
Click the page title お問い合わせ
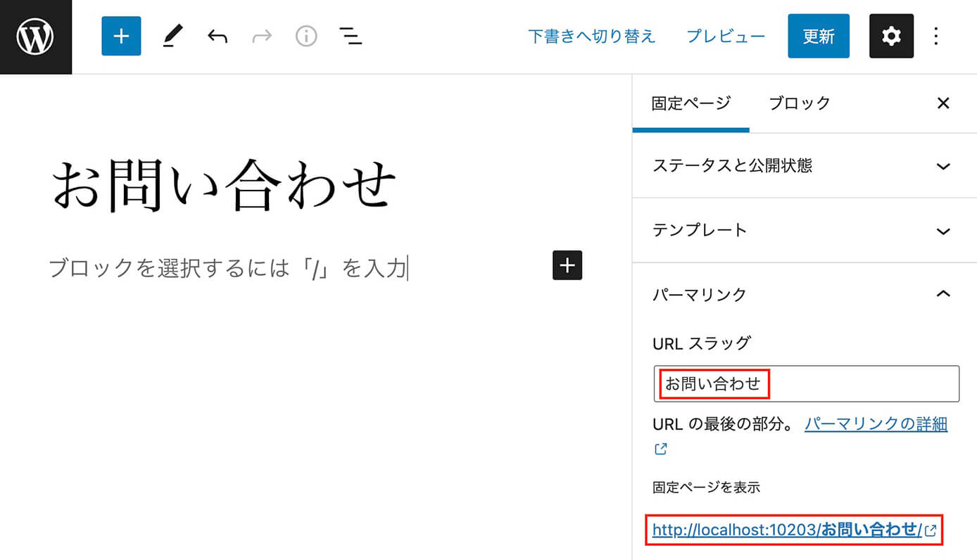point(225,186)
